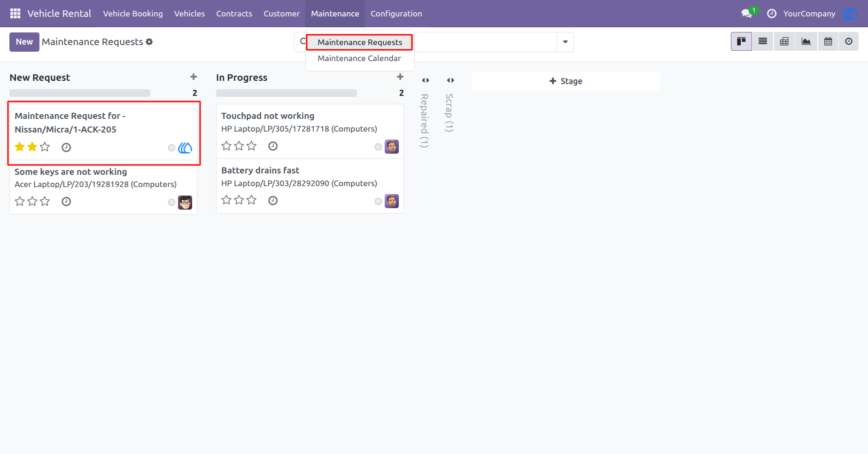Add a card in In Progress column

pos(400,77)
